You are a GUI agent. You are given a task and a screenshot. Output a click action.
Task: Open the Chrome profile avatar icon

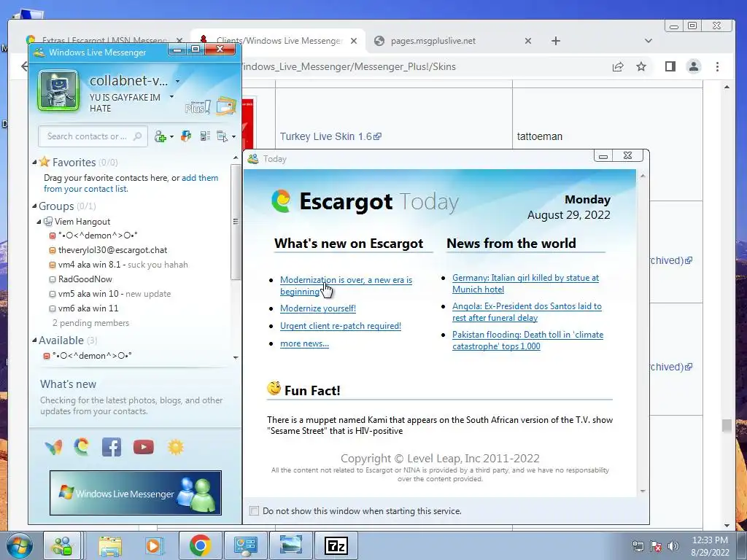click(x=694, y=66)
